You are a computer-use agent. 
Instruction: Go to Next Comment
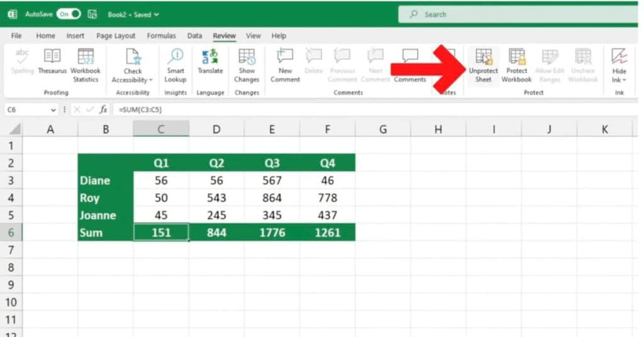(x=375, y=65)
